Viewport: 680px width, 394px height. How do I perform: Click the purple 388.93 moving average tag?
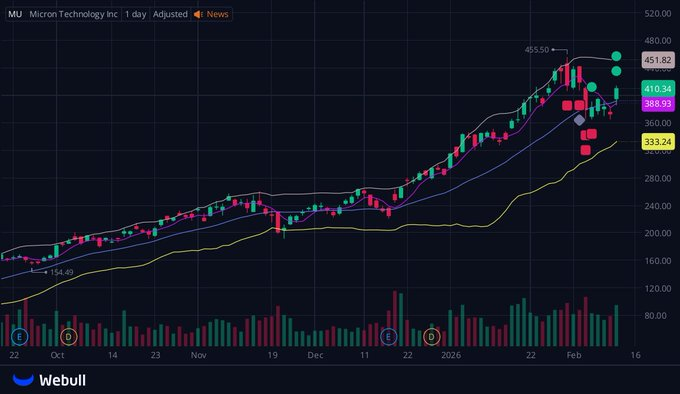click(658, 104)
